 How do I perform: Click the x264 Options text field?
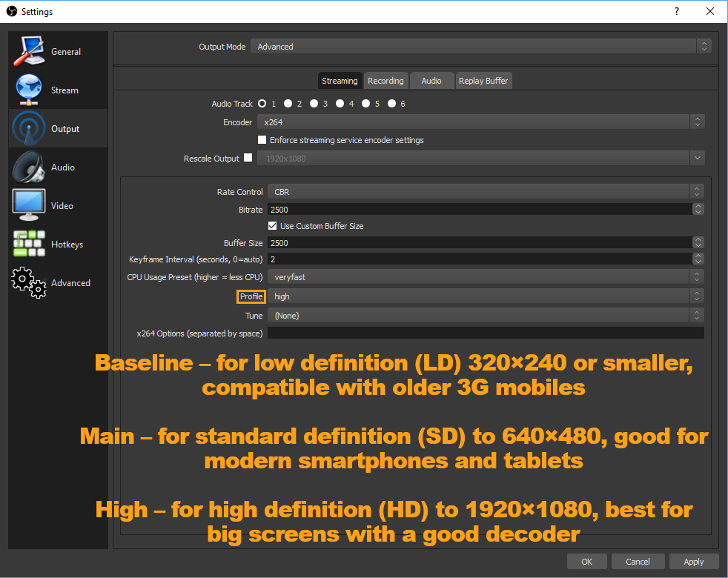point(486,333)
